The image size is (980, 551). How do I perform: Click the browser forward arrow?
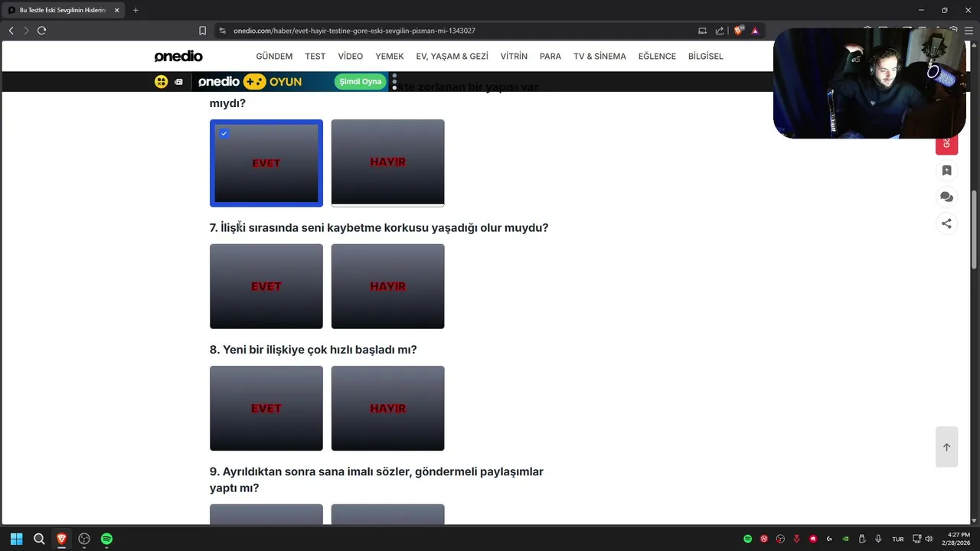26,31
